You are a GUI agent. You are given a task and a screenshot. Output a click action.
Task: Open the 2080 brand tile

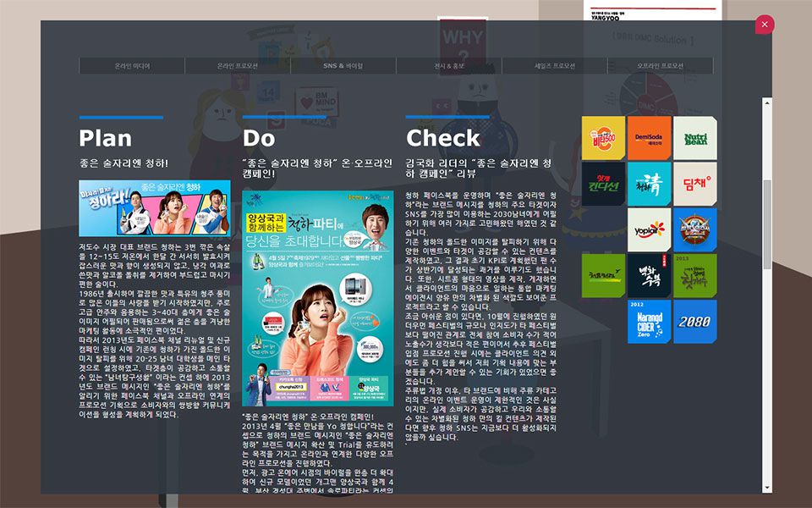694,322
